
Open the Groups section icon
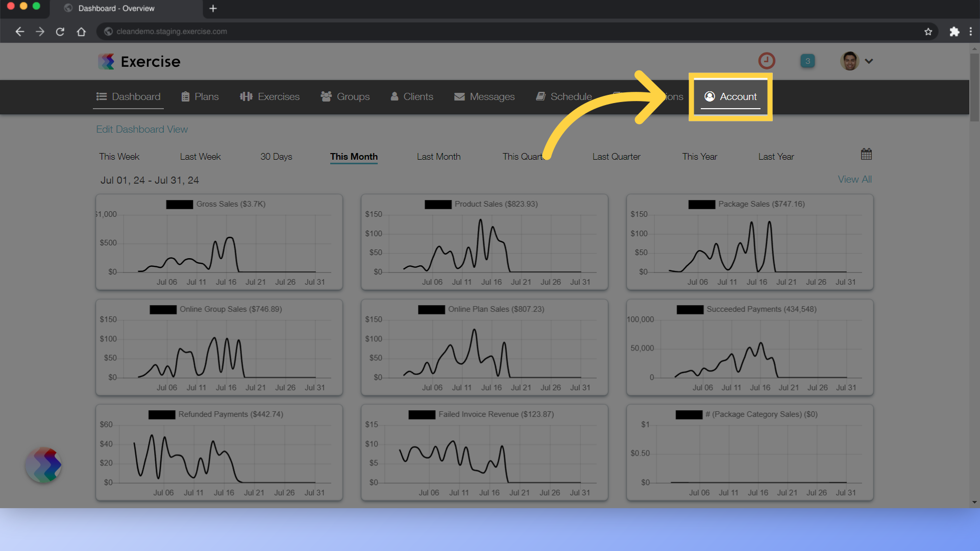(x=327, y=96)
